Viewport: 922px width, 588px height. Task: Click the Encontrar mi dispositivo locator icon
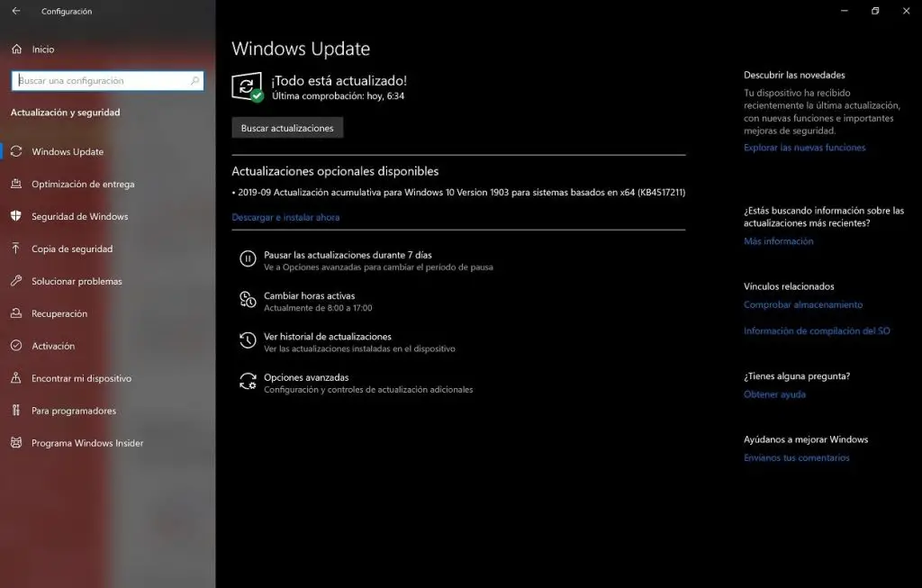16,377
